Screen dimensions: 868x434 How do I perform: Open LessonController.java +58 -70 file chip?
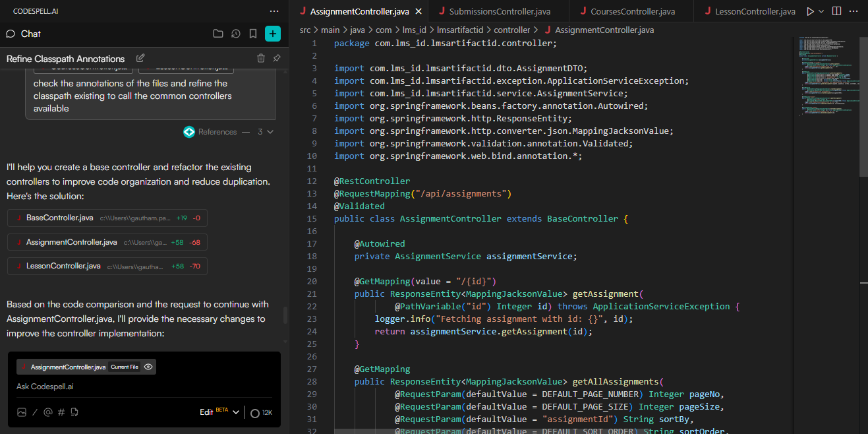coord(107,266)
